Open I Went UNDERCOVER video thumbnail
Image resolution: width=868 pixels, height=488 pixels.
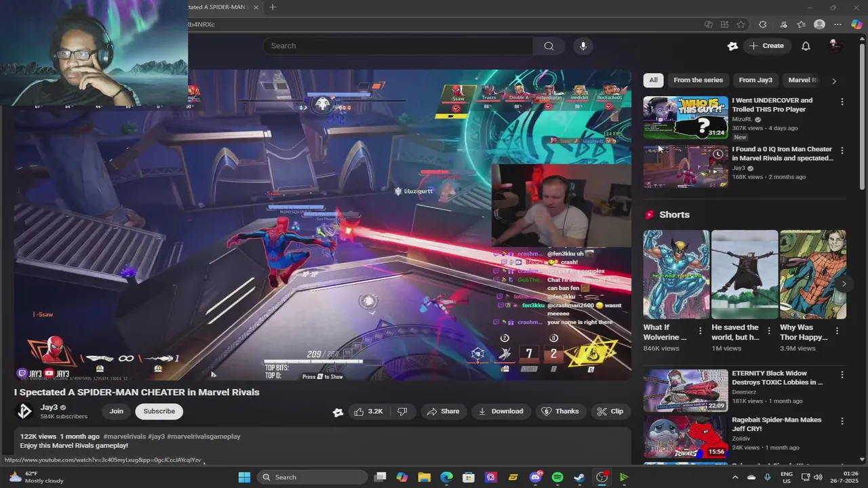pos(686,117)
